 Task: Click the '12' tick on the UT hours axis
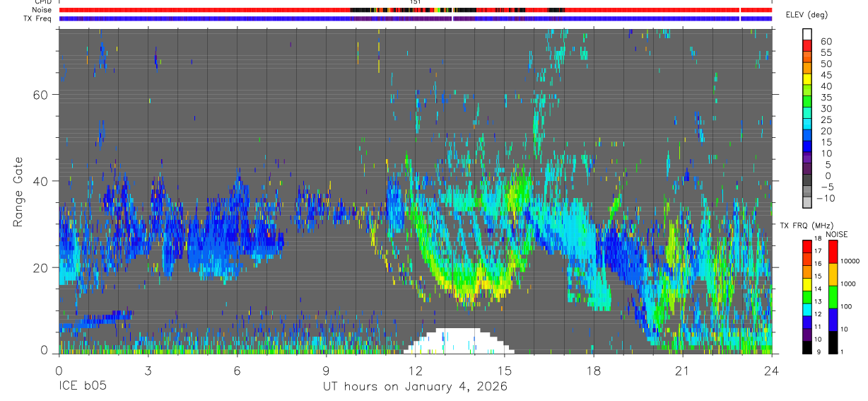415,370
